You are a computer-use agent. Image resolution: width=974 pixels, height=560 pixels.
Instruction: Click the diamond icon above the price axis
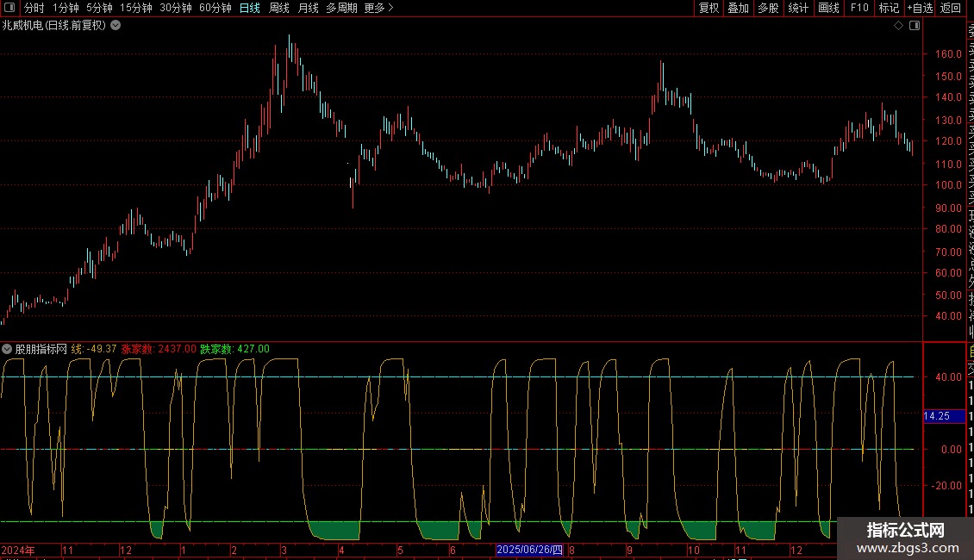coord(898,26)
